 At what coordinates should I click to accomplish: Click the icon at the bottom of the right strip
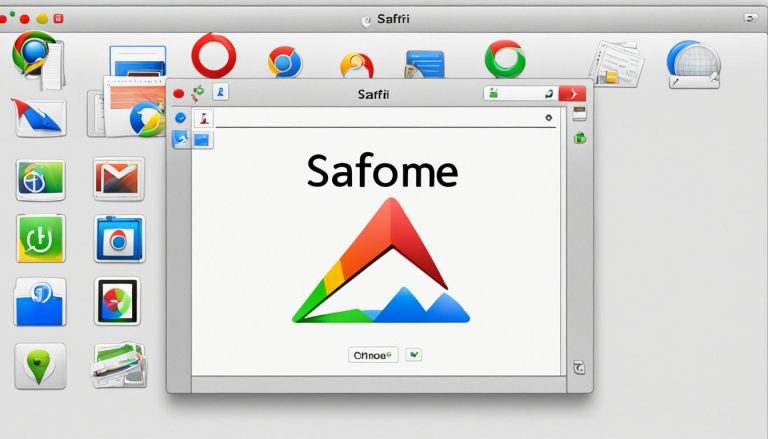(x=579, y=367)
